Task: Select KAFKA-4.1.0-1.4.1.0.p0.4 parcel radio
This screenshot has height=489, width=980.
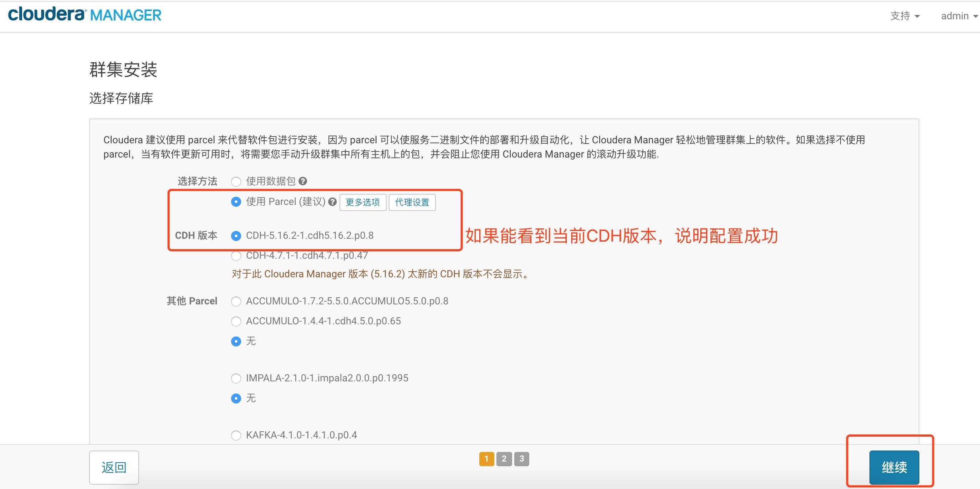Action: click(x=236, y=436)
